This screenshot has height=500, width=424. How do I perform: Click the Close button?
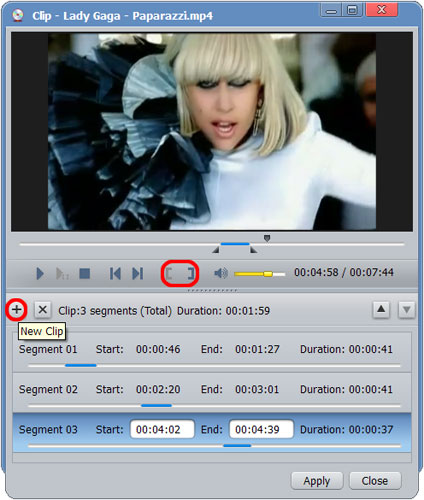[375, 481]
